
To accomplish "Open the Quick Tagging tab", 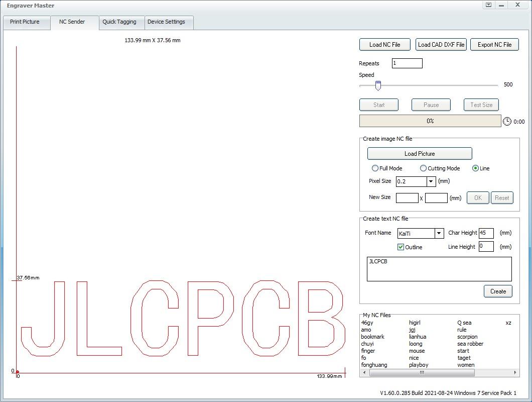I will coord(121,22).
